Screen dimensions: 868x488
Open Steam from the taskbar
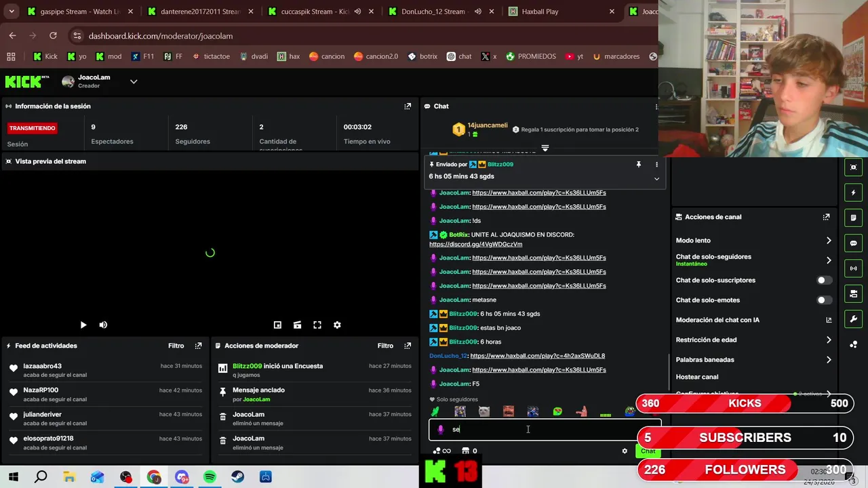coord(237,477)
